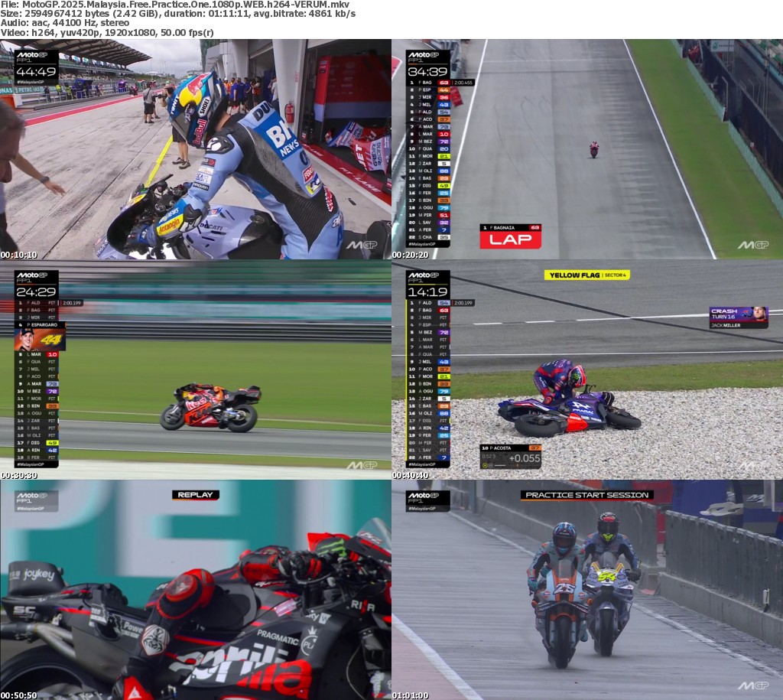Select the Aprilia replay close-up frame
The image size is (783, 700).
[x=196, y=590]
